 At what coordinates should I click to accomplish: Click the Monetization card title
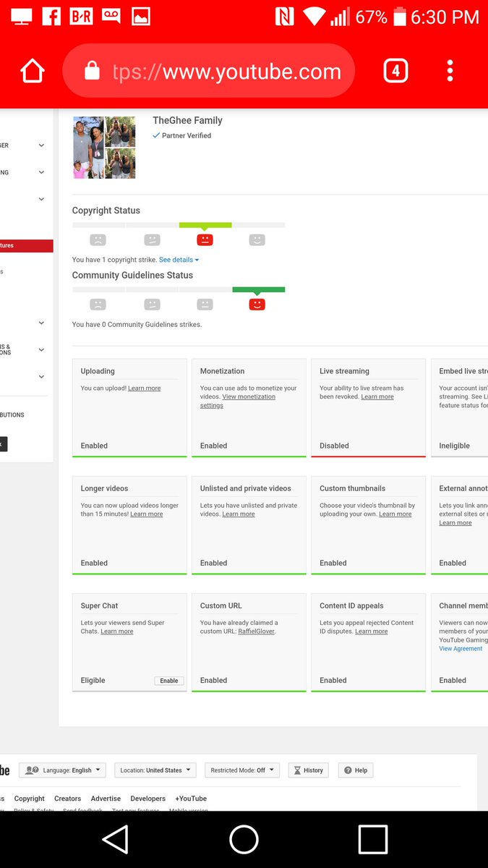click(222, 371)
